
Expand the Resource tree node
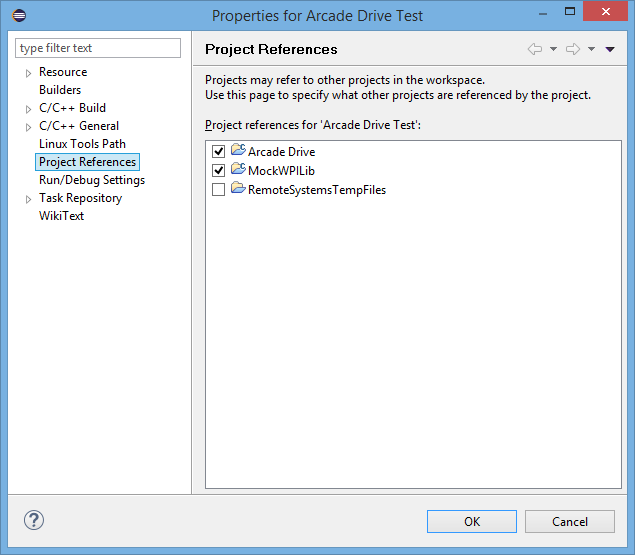click(x=28, y=73)
